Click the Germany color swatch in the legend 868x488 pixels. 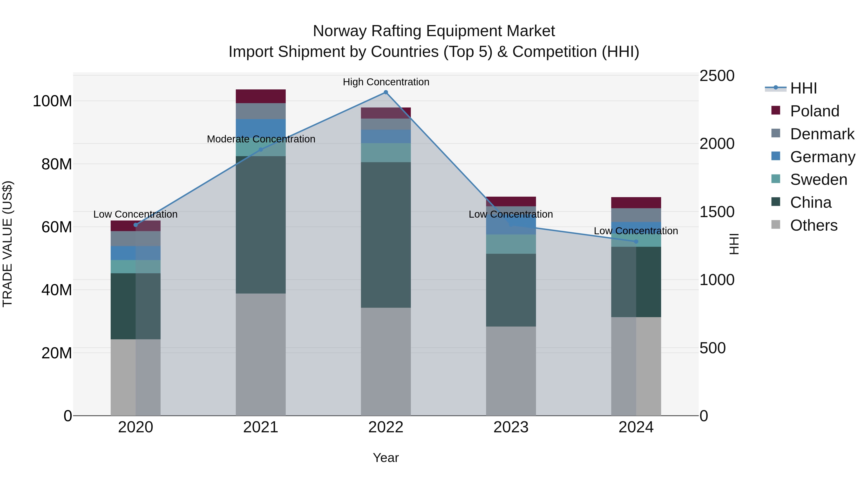776,156
